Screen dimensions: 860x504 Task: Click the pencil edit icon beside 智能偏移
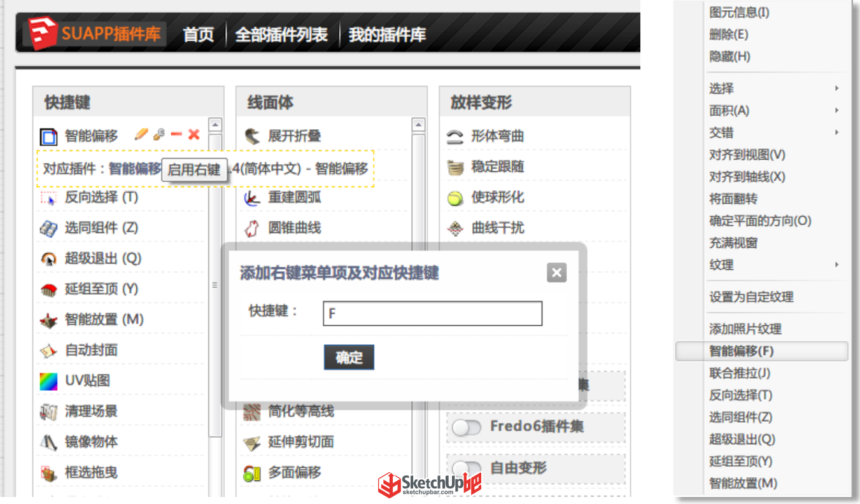pyautogui.click(x=141, y=134)
